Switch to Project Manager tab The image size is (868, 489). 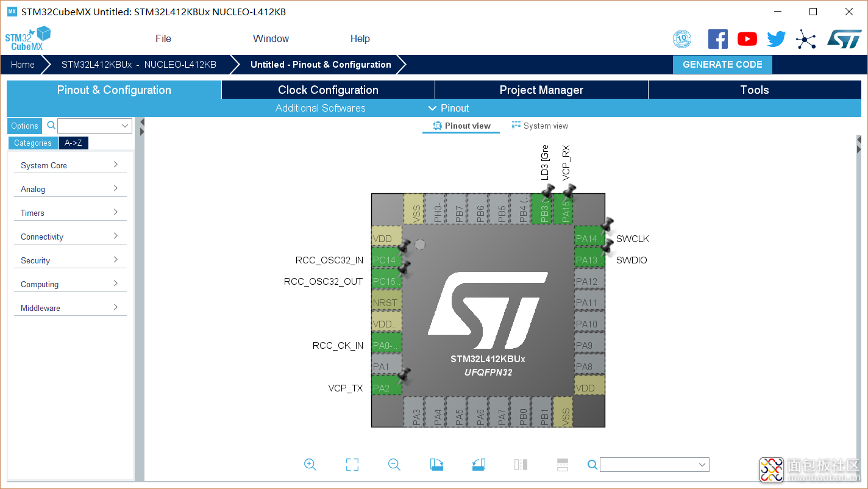pos(541,90)
